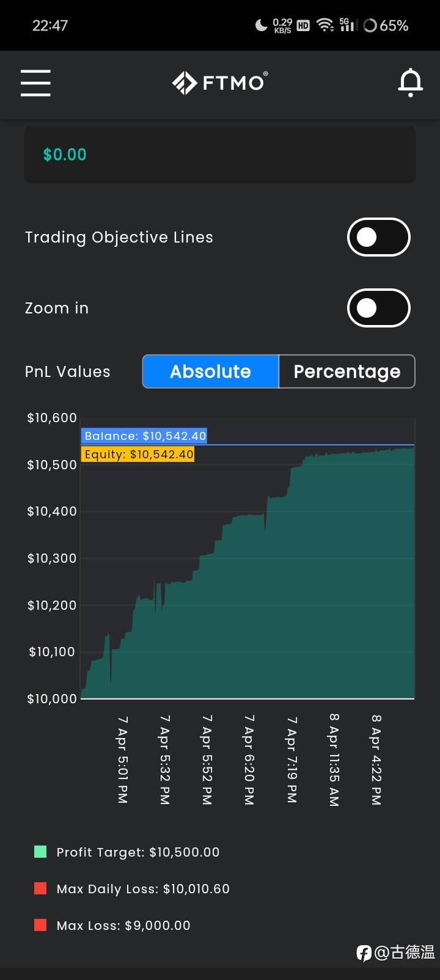440x980 pixels.
Task: Tap the FTMO logo
Action: point(219,83)
